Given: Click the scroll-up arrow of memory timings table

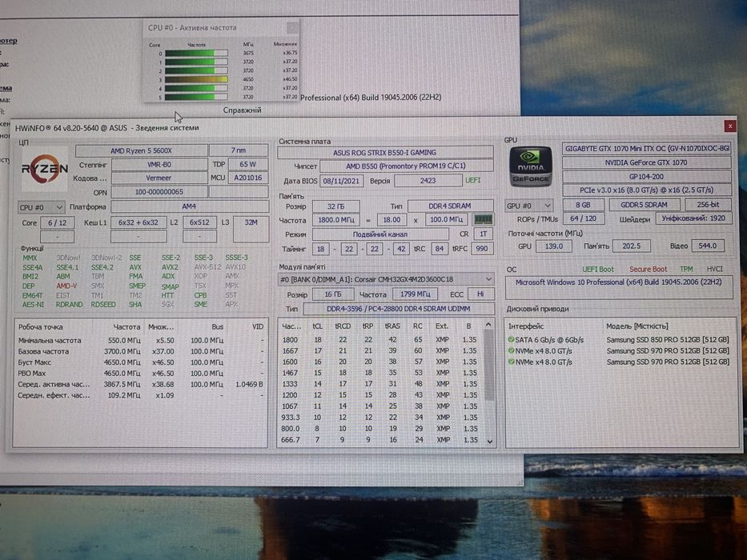Looking at the screenshot, I should 488,324.
